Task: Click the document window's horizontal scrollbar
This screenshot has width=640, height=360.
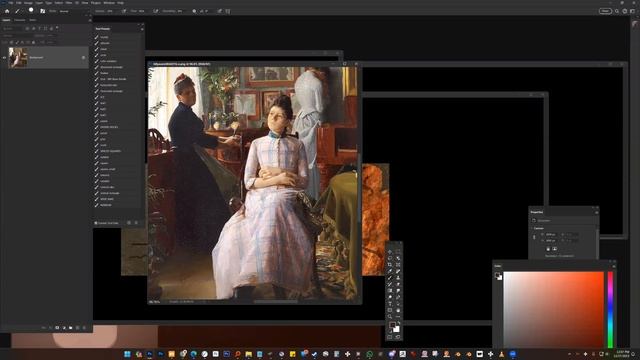Action: pos(276,302)
